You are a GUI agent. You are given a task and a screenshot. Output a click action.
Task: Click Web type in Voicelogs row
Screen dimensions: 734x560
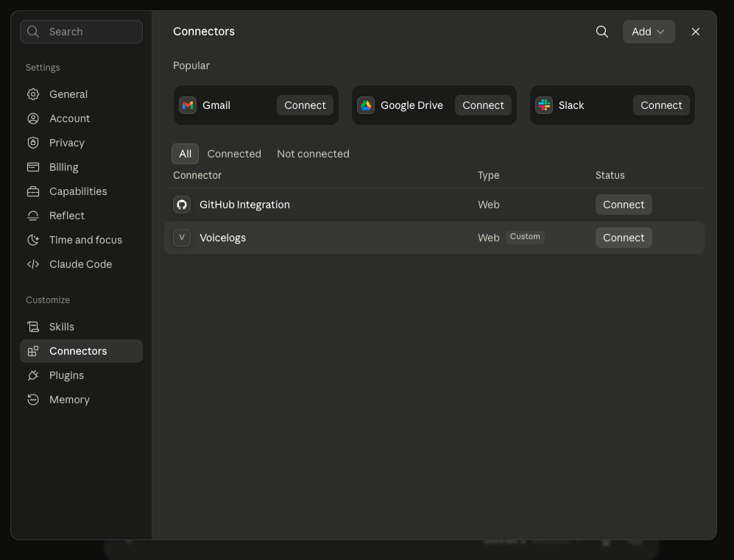click(488, 238)
